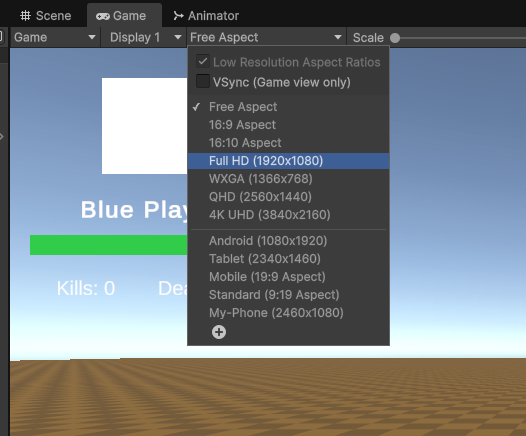
Task: Enable VSync (Game view only) checkbox
Action: [203, 81]
